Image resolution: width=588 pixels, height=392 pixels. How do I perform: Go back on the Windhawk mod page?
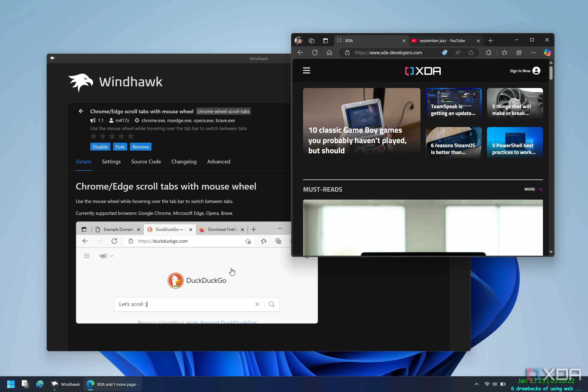81,111
